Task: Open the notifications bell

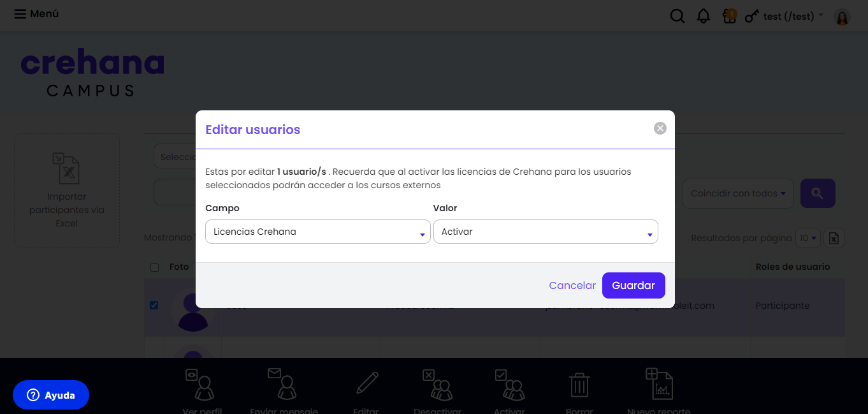Action: pyautogui.click(x=704, y=16)
